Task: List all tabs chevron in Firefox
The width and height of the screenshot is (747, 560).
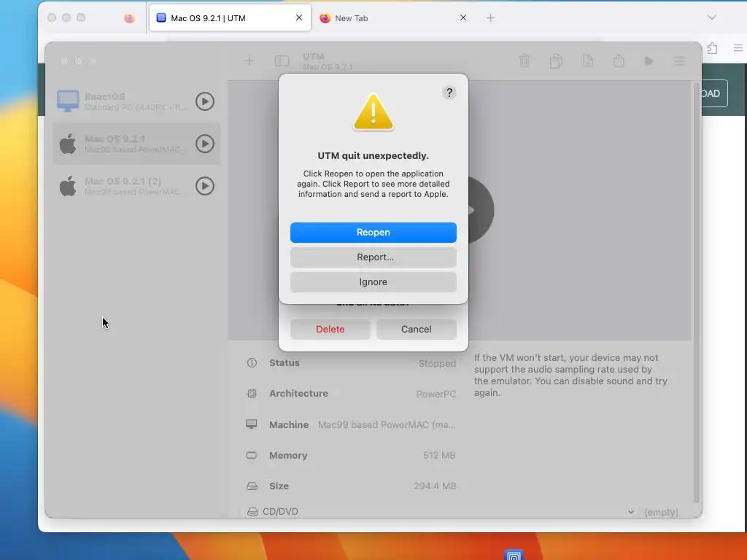Action: (712, 17)
